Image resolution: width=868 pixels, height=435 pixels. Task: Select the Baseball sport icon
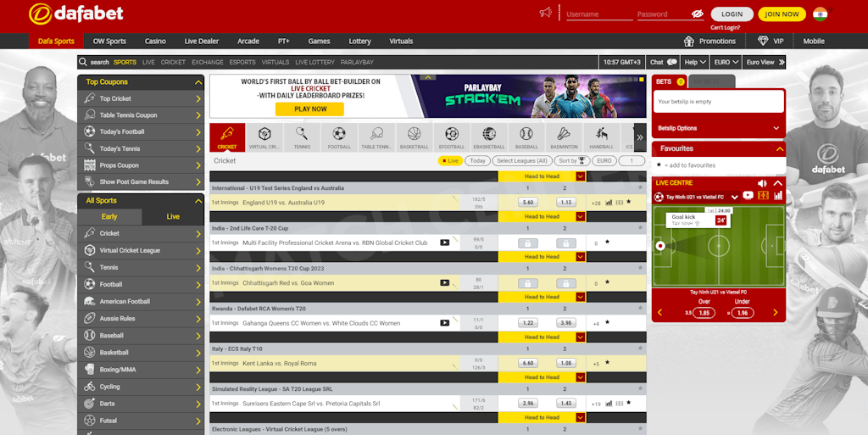(x=526, y=137)
